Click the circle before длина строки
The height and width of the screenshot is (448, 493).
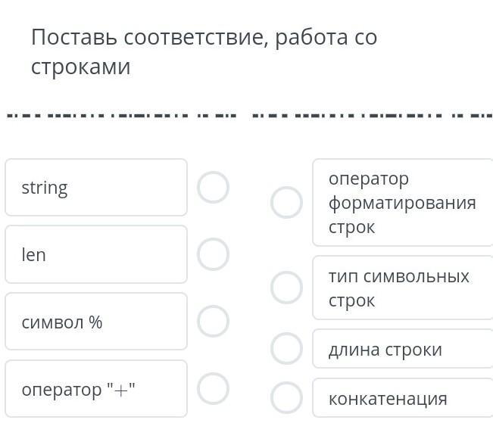pos(286,349)
